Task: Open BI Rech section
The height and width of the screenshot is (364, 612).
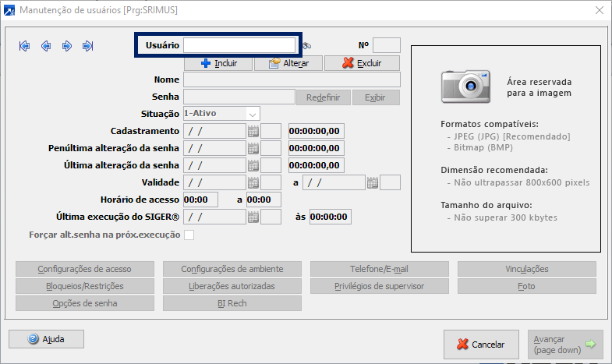Action: (x=232, y=303)
